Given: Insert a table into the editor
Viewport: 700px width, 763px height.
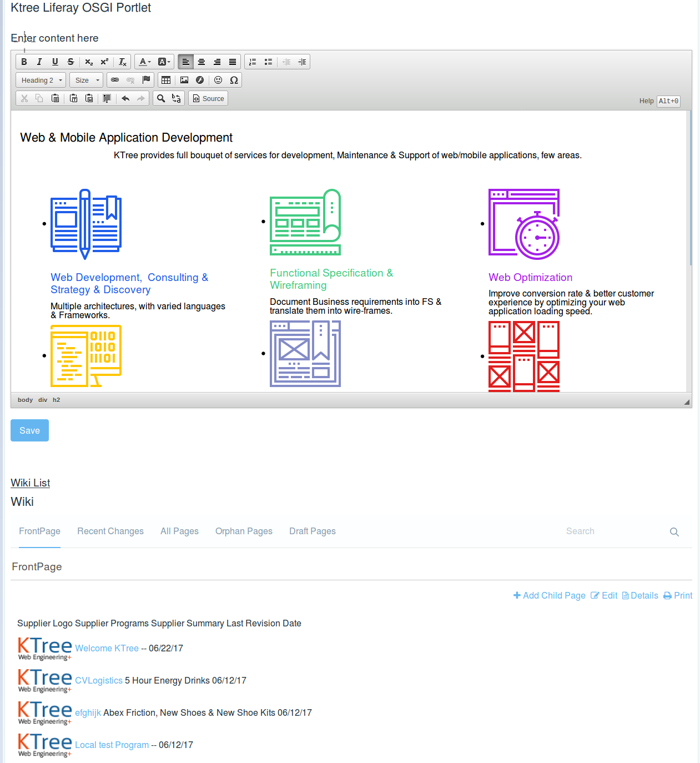Looking at the screenshot, I should point(166,80).
